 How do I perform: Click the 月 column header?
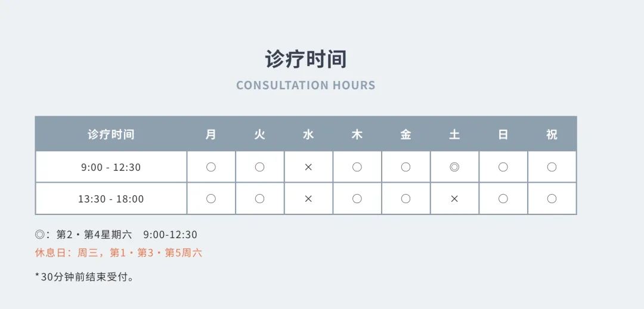[211, 135]
